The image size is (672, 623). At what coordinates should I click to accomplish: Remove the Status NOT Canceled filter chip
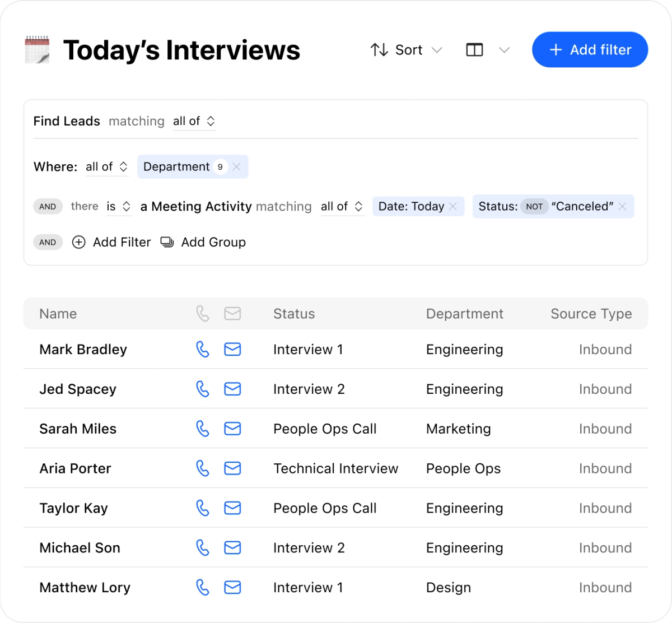[623, 207]
